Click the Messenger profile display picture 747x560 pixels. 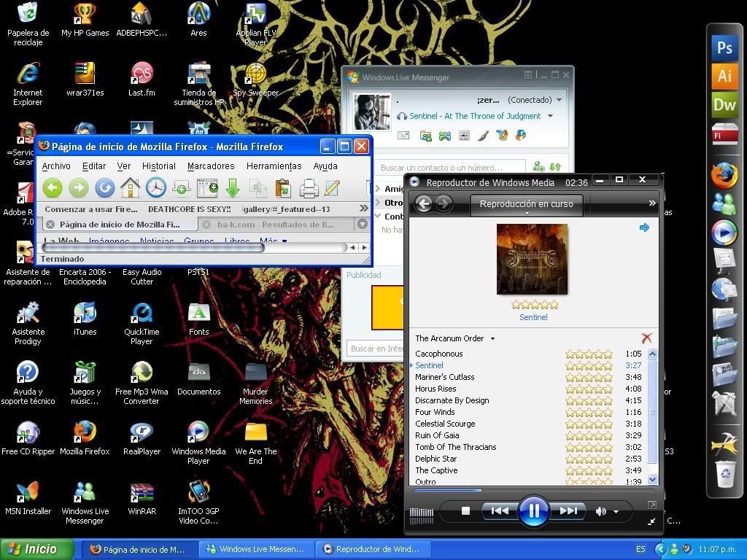click(373, 112)
